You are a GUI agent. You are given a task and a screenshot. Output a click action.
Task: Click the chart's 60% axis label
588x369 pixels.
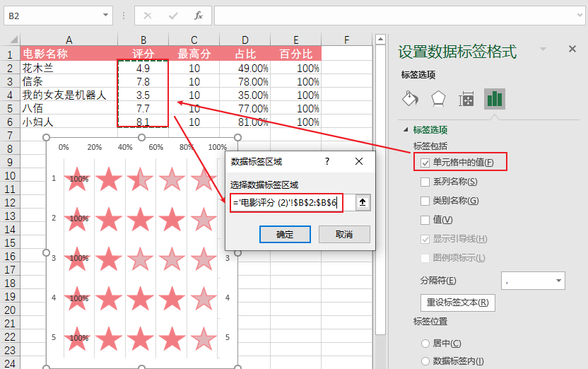click(x=156, y=147)
